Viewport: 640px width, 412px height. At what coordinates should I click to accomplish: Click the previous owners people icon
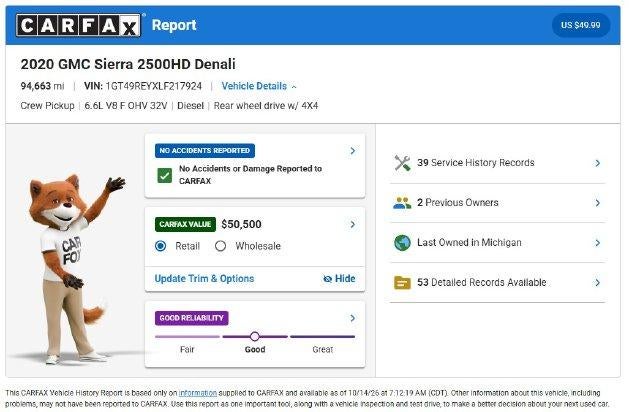[x=402, y=203]
